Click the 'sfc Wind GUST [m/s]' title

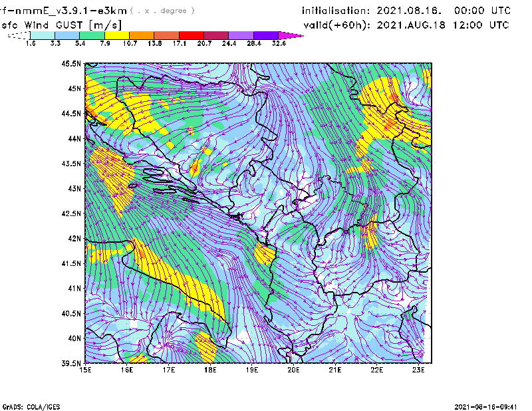(x=61, y=25)
